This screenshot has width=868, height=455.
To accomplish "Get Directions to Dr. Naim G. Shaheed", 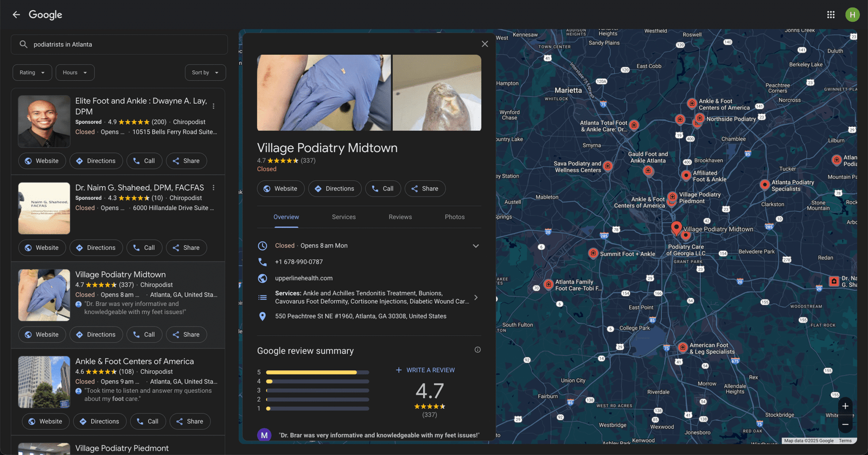I will 96,248.
